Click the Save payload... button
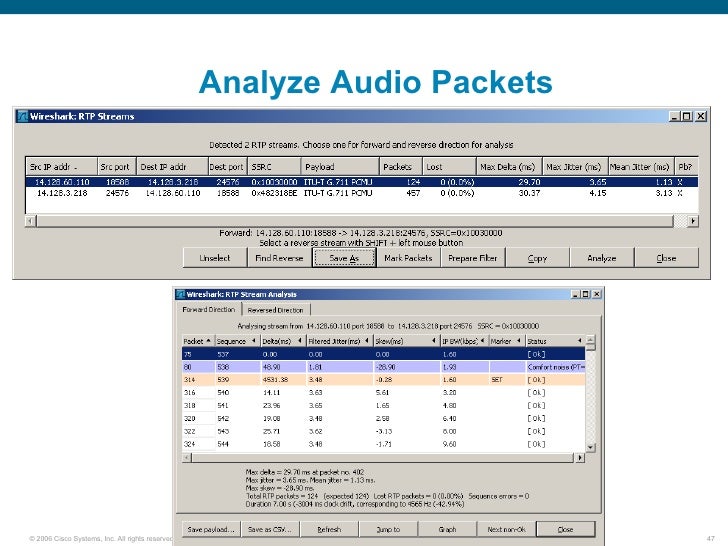This screenshot has height=546, width=728. [211, 529]
